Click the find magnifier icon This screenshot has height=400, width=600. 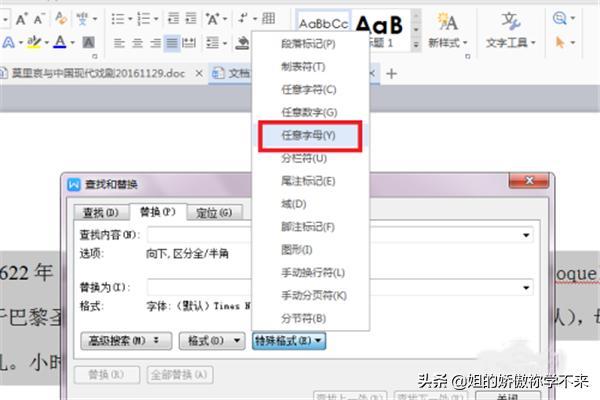point(560,18)
